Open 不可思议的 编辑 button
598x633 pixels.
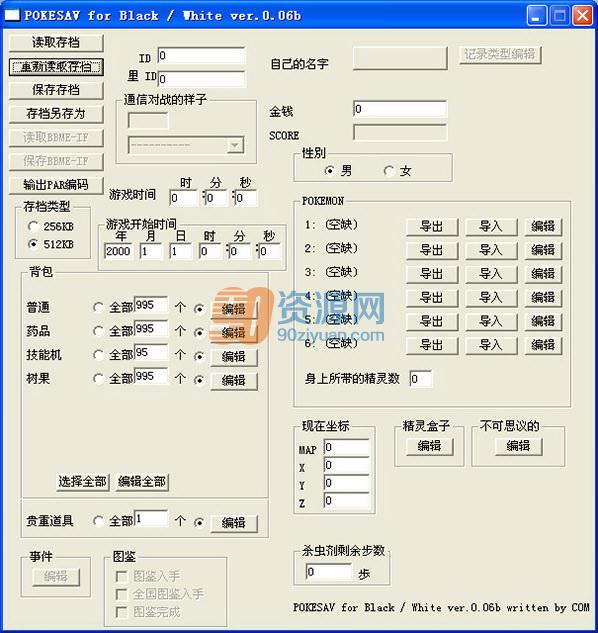pyautogui.click(x=518, y=446)
